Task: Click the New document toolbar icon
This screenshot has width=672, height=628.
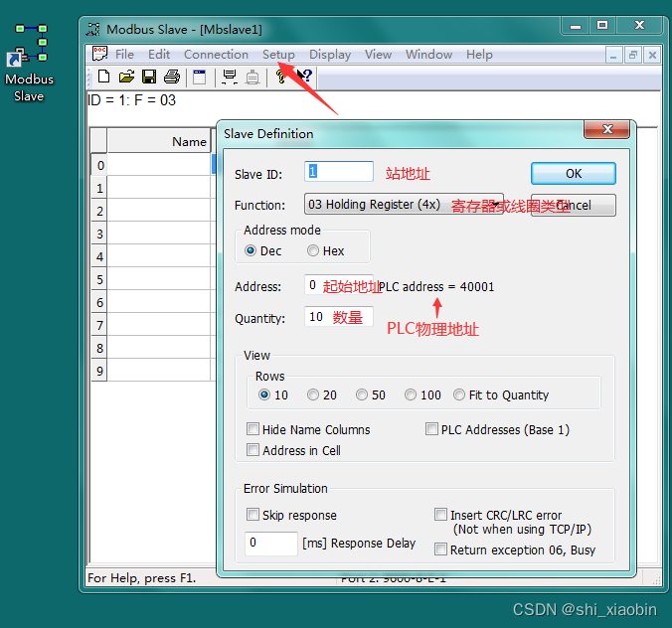Action: 103,77
